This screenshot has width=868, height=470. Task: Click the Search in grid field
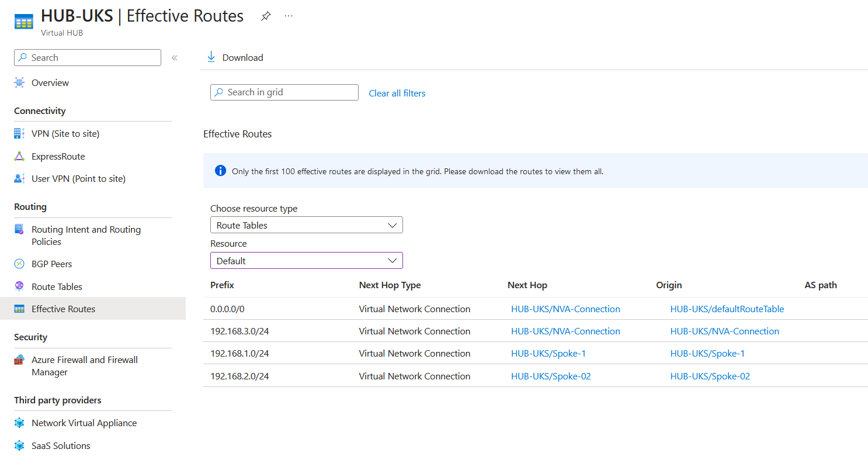click(x=284, y=92)
